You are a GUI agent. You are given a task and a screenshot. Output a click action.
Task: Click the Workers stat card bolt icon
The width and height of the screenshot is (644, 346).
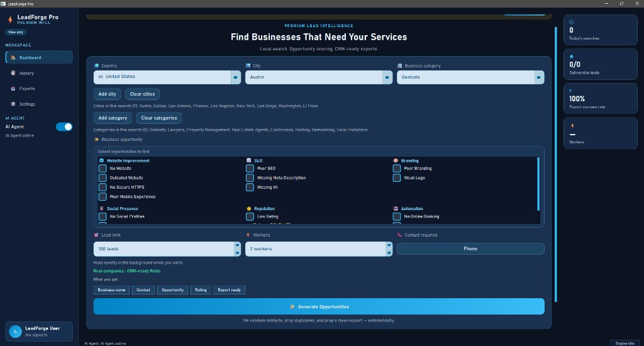[572, 126]
